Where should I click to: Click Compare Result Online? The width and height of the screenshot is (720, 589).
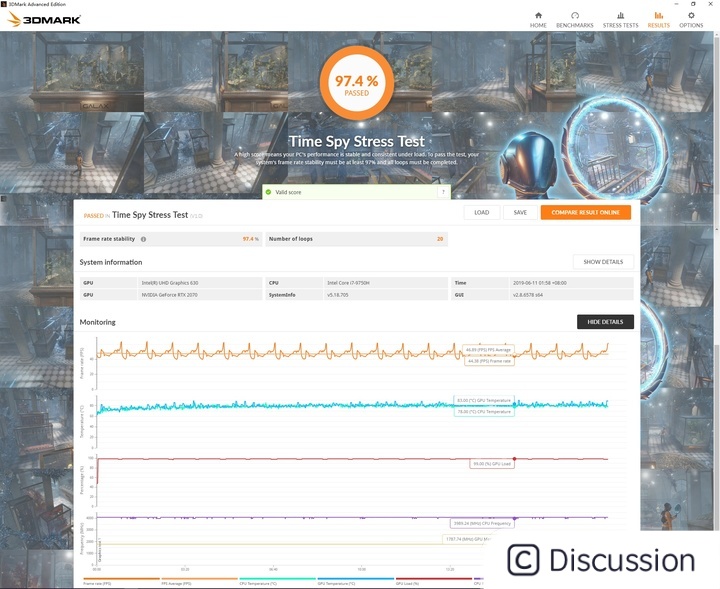click(x=585, y=213)
